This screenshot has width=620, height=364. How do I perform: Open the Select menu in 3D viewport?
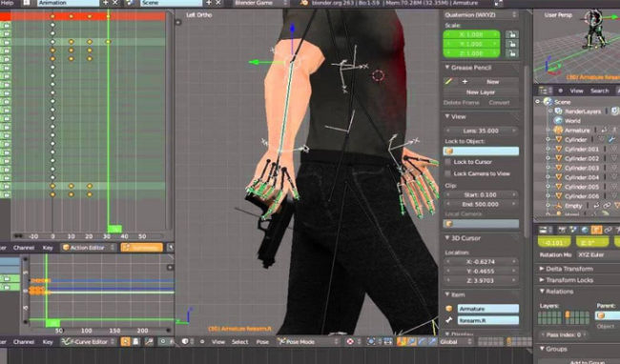[x=239, y=341]
